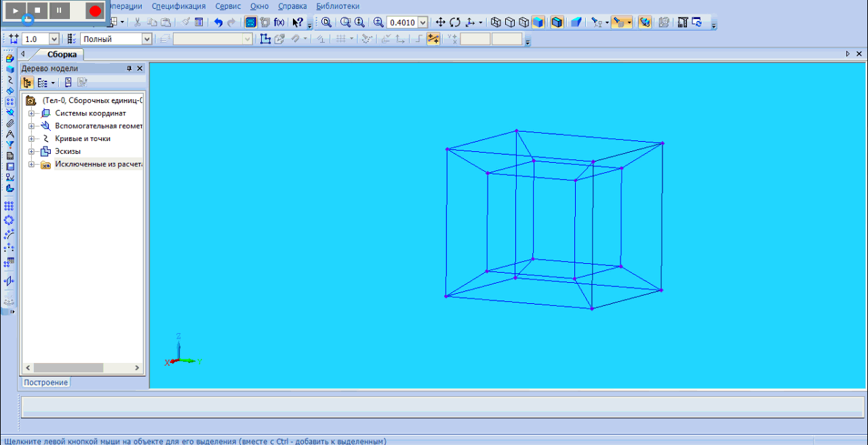Click the zoom by frame icon
The image size is (868, 445).
[345, 22]
